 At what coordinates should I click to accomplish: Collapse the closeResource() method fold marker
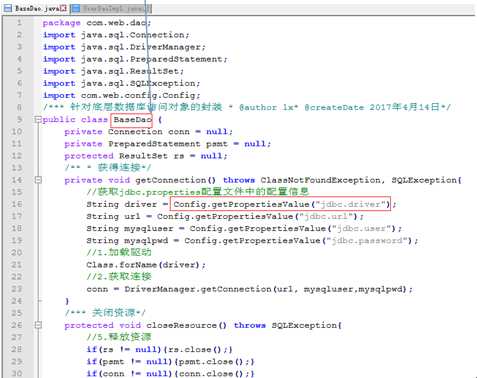tap(38, 325)
